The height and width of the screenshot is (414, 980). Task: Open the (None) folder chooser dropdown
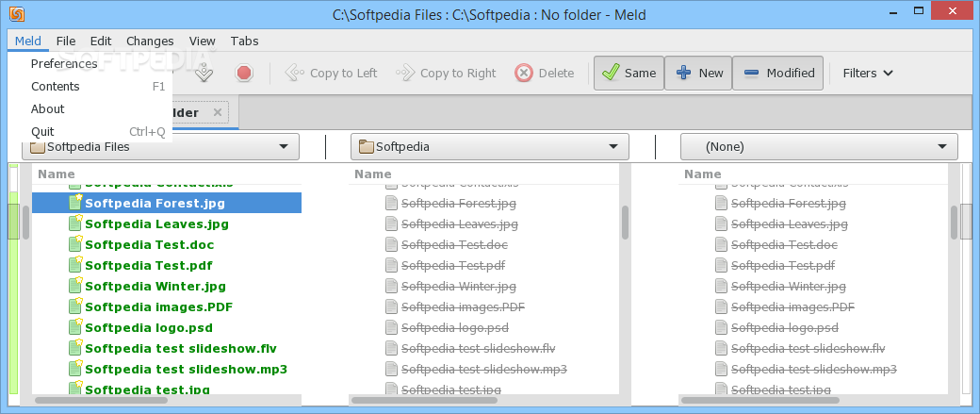[x=819, y=147]
